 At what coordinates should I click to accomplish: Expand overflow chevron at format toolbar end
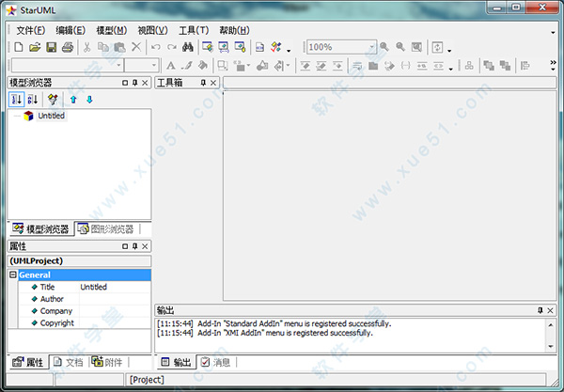554,65
